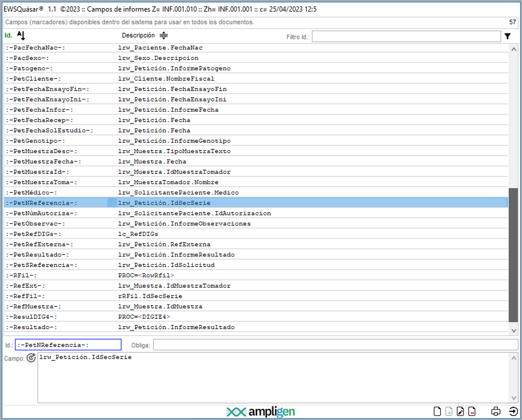Click the Id. column header label
This screenshot has width=522, height=420.
pyautogui.click(x=8, y=35)
